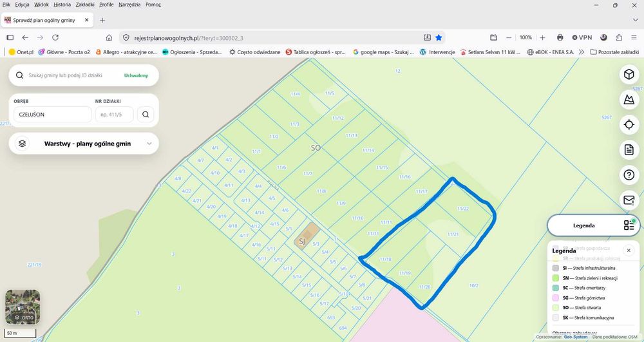Switch to ORTO basemap thumbnail

23,307
